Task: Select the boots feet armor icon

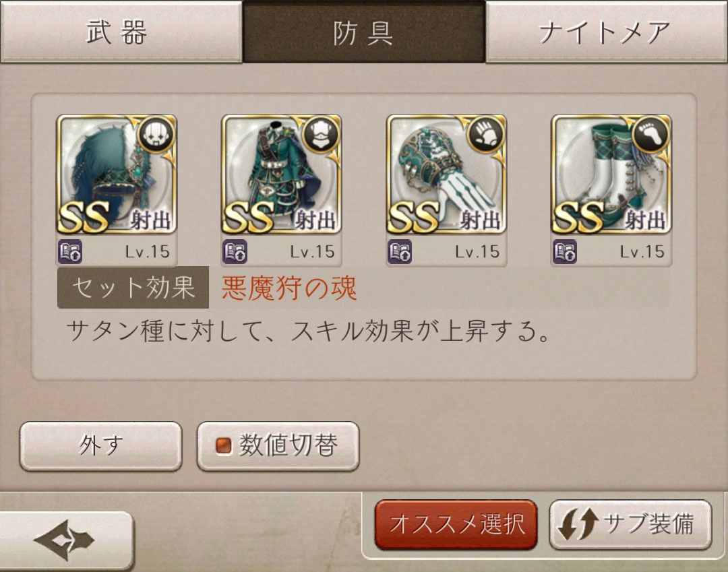Action: click(x=611, y=174)
